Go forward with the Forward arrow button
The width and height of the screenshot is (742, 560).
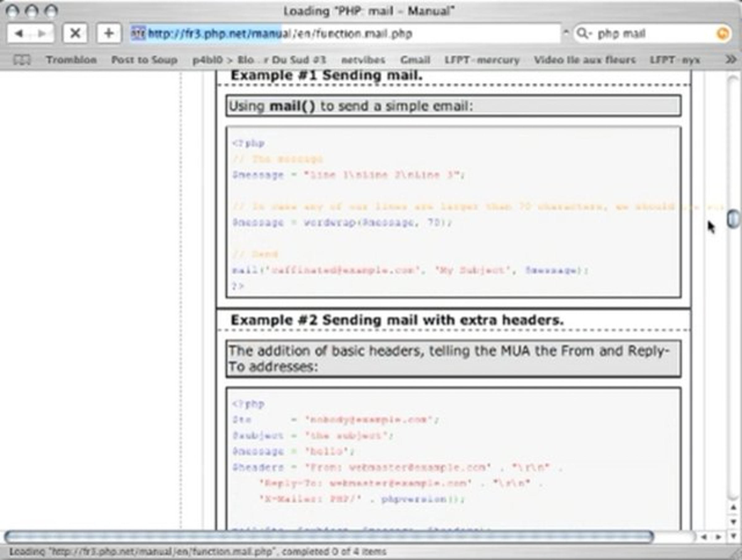click(42, 34)
